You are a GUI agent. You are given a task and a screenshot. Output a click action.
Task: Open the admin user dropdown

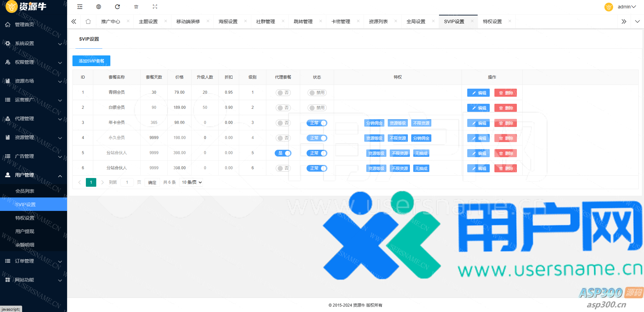coord(626,7)
